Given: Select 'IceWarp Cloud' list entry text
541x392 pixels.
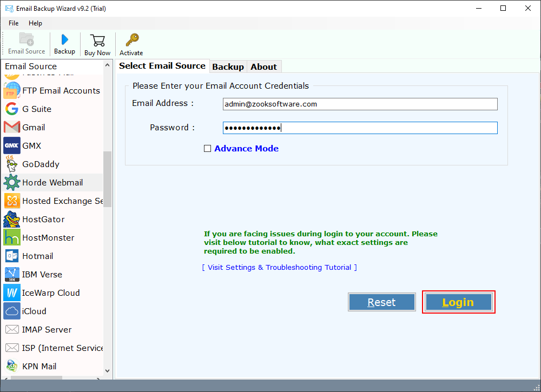Looking at the screenshot, I should (51, 293).
